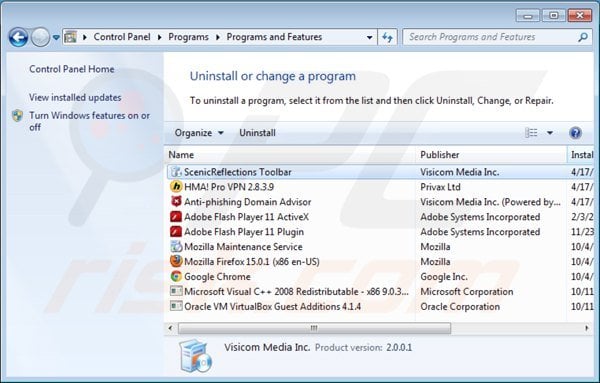600x383 pixels.
Task: Click the Windows features shield icon
Action: coord(17,116)
